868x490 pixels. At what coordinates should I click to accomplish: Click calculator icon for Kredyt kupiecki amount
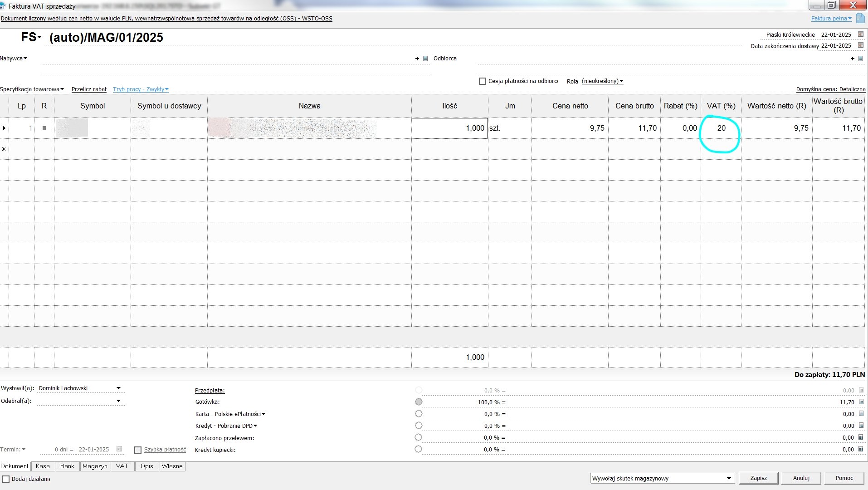(x=861, y=450)
